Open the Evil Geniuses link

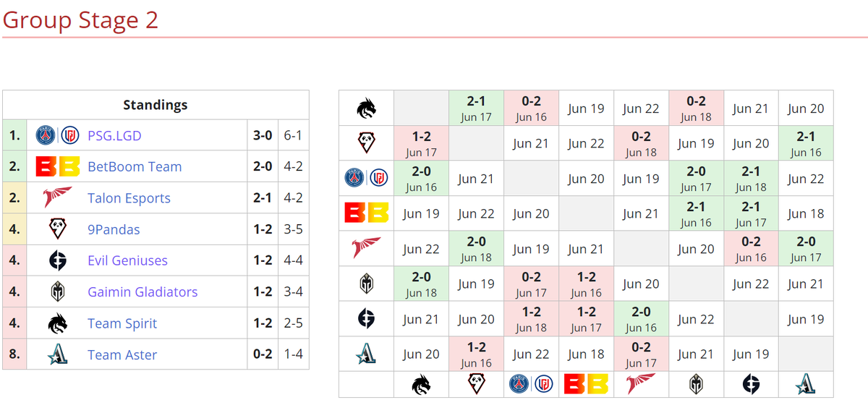point(127,260)
